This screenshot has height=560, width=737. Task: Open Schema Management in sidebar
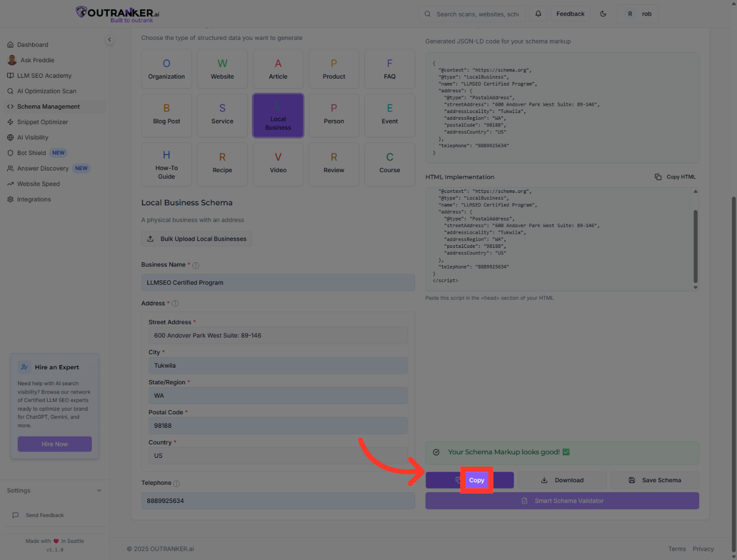tap(48, 107)
